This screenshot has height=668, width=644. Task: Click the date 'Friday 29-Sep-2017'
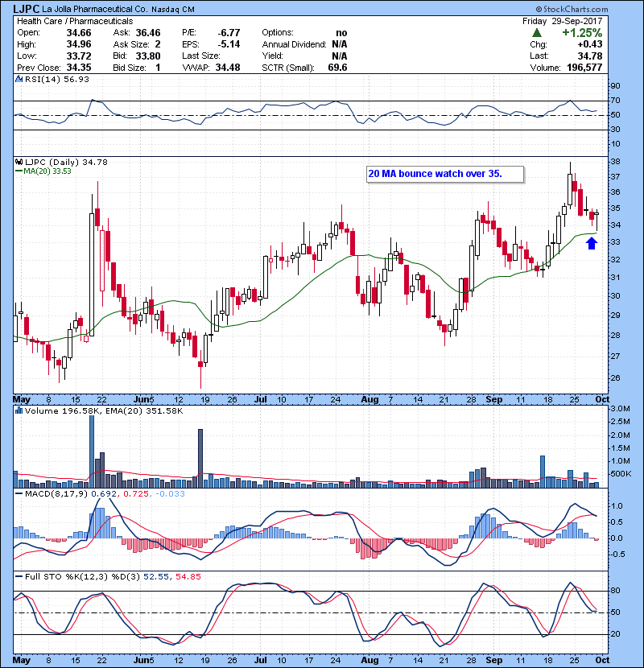(x=563, y=21)
